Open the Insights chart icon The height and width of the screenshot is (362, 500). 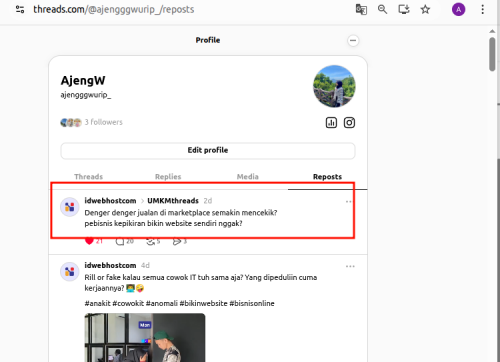coord(331,123)
